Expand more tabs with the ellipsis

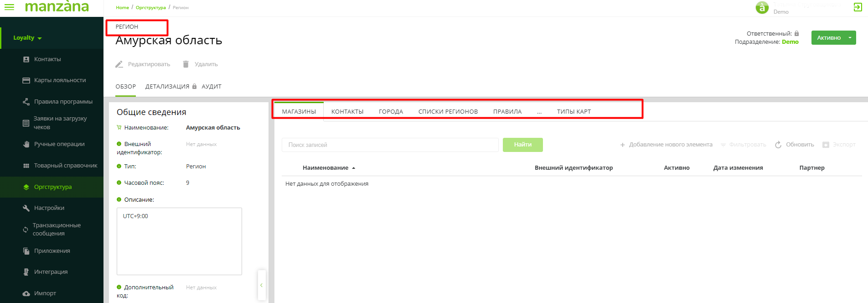pyautogui.click(x=539, y=112)
